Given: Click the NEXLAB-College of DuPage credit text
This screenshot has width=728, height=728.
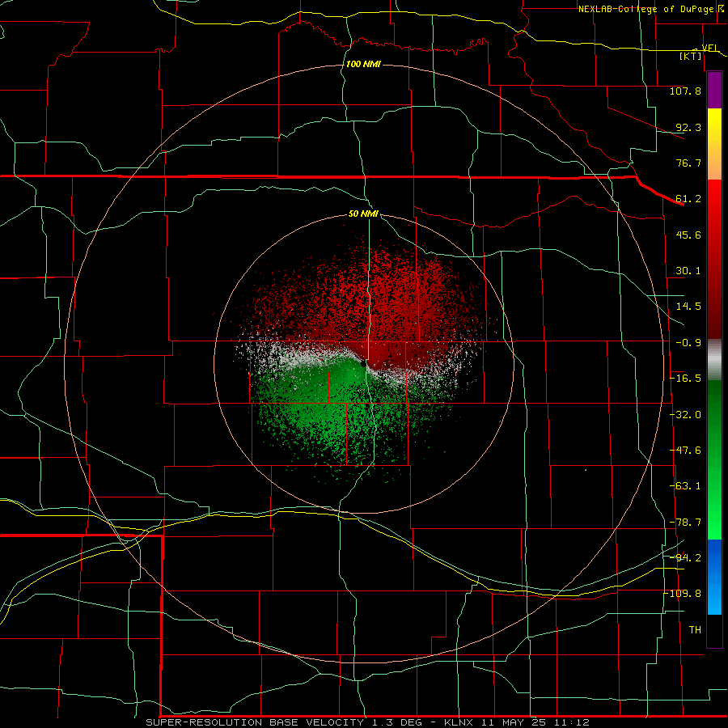Looking at the screenshot, I should point(648,9).
